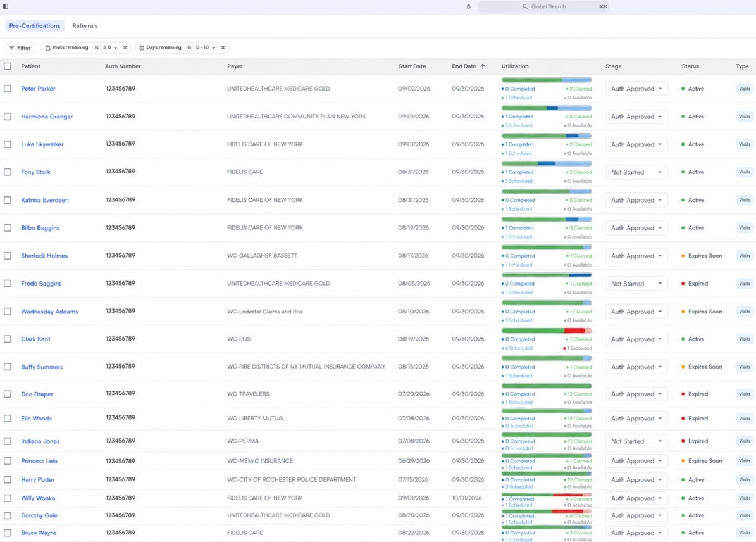Click Active status for Katniss Everdeen
The width and height of the screenshot is (756, 542).
692,200
